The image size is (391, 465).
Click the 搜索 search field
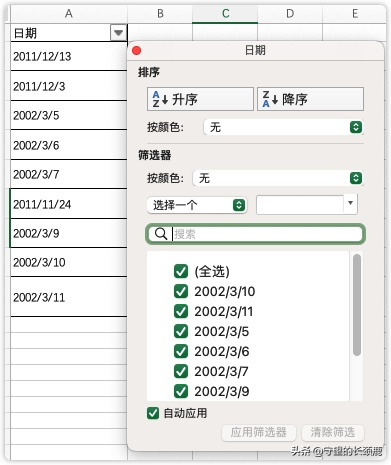coord(256,234)
